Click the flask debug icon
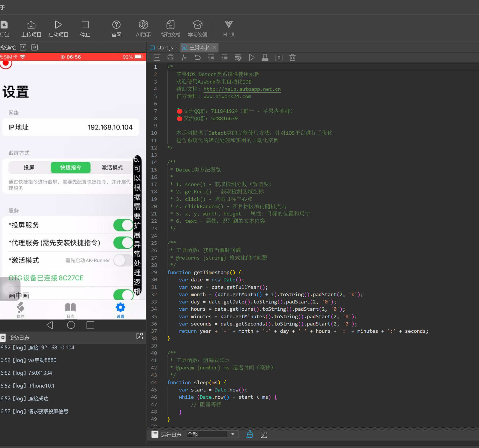Screen dimensions: 479x448 click(x=265, y=58)
